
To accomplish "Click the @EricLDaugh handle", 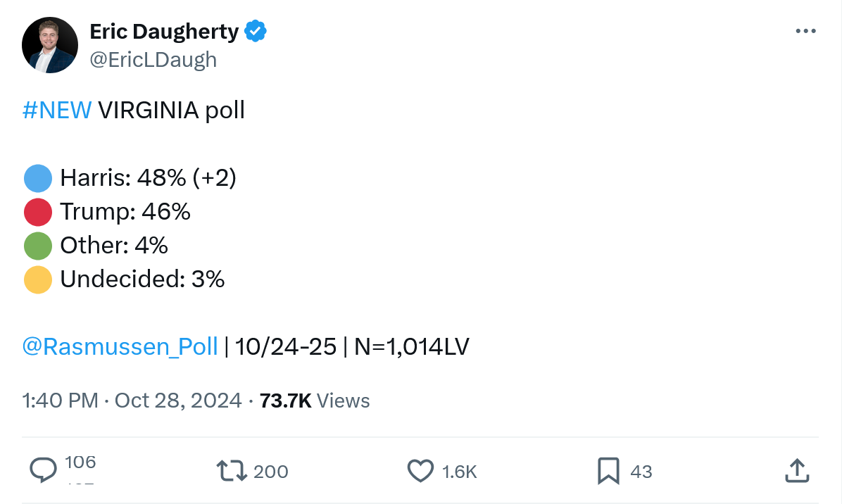I will [x=153, y=60].
